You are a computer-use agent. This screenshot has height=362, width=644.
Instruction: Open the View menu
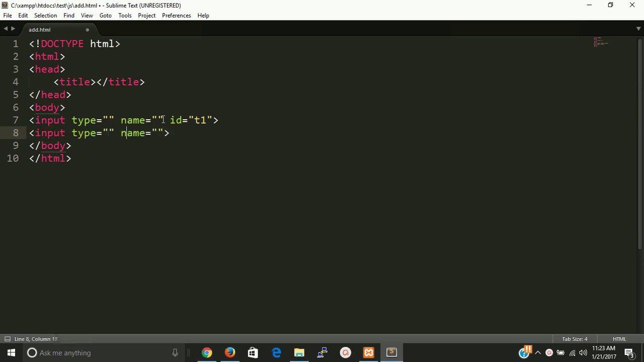point(87,16)
